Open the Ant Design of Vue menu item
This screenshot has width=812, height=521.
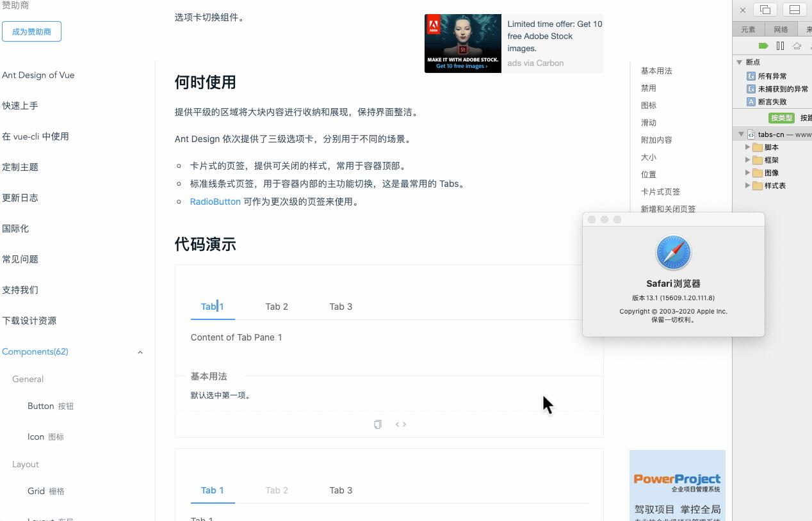click(38, 75)
